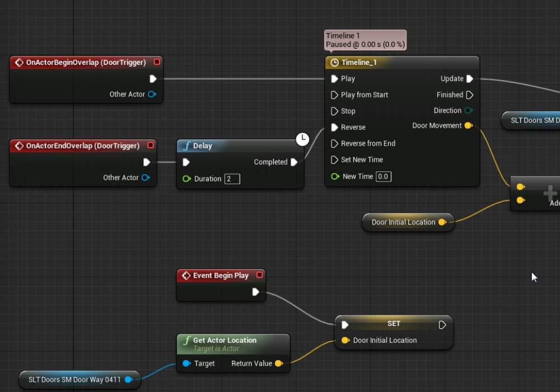Select the Door Initial Location variable node
This screenshot has width=560, height=392.
(x=403, y=222)
